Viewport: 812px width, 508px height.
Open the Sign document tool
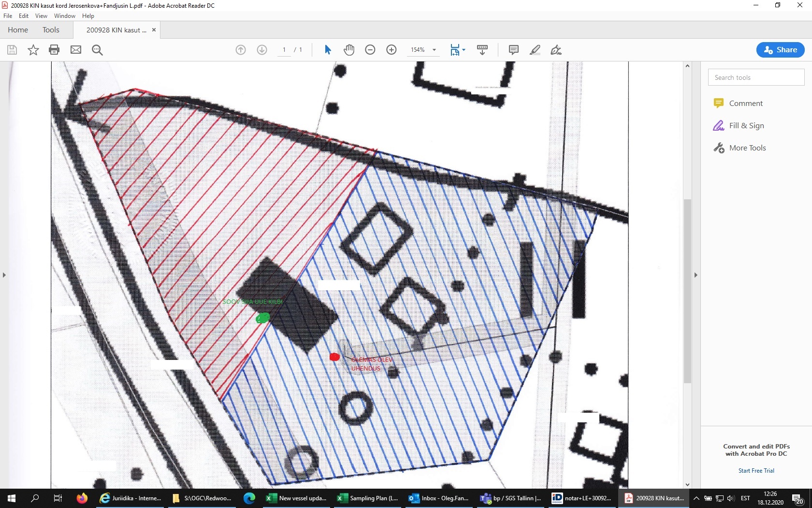pos(556,50)
